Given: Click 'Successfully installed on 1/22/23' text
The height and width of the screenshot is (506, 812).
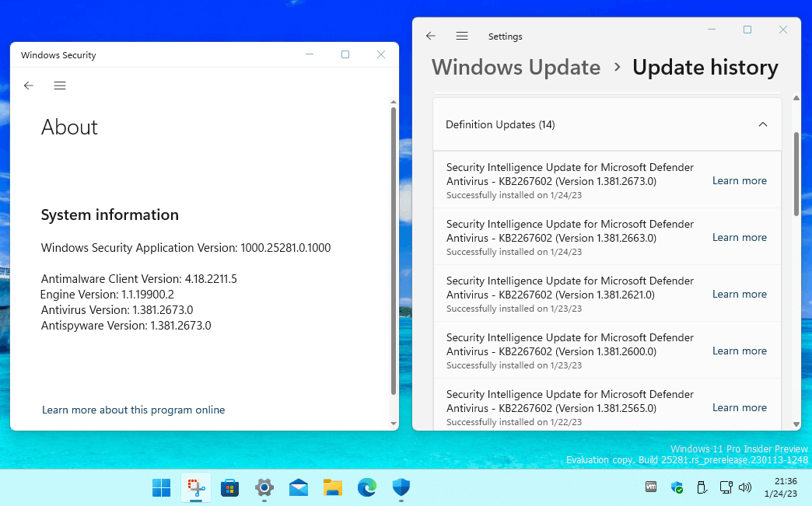Looking at the screenshot, I should [513, 422].
